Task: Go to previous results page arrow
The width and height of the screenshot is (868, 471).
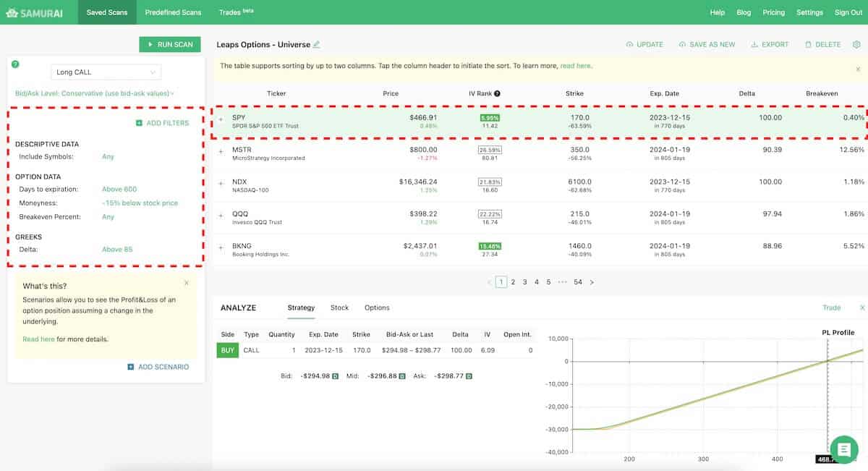Action: (489, 282)
